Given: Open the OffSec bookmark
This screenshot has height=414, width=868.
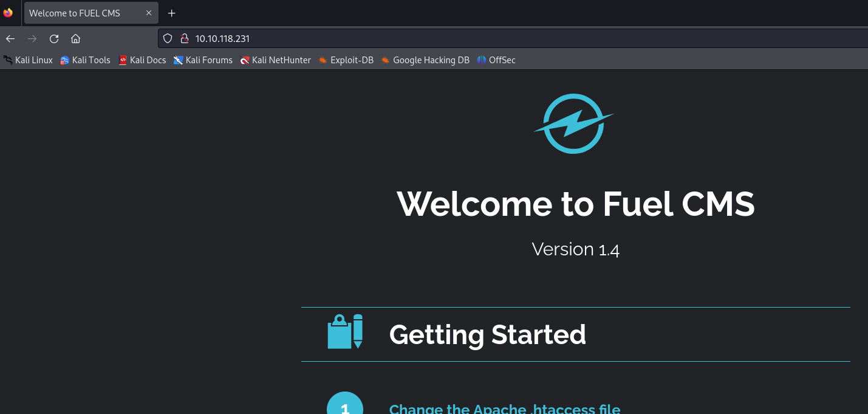Looking at the screenshot, I should (496, 60).
